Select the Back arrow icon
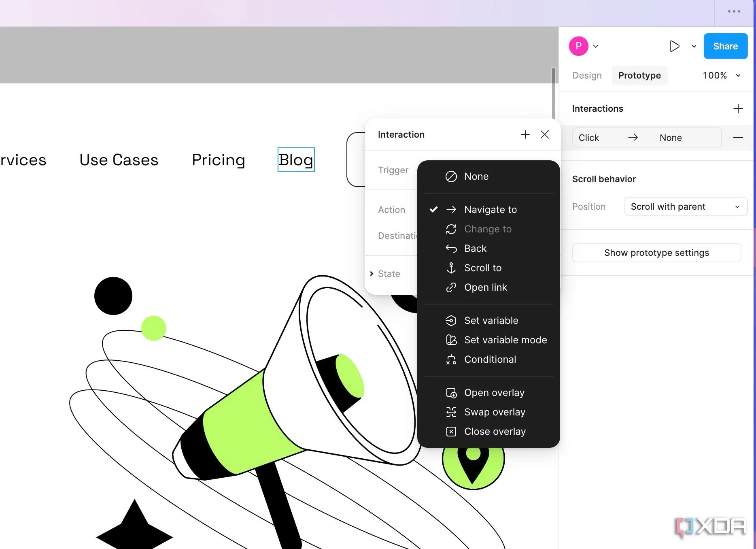This screenshot has width=756, height=549. tap(451, 249)
